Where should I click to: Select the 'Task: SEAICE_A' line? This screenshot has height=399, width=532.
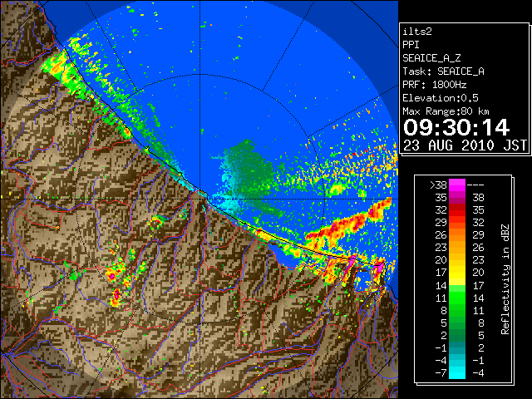click(x=443, y=71)
